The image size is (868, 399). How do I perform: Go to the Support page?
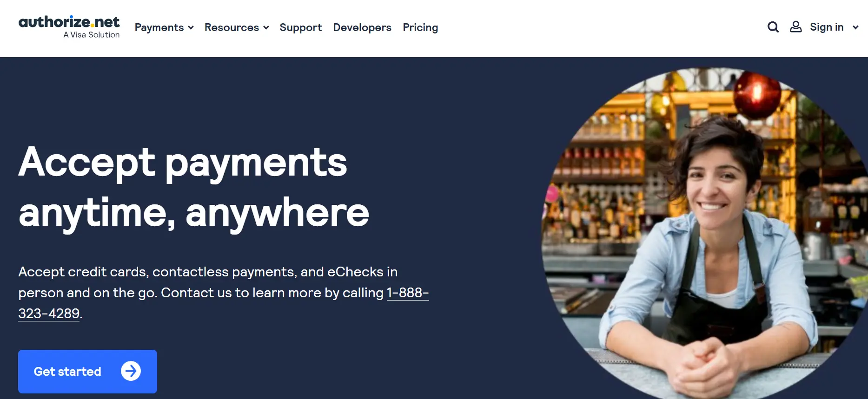click(300, 27)
